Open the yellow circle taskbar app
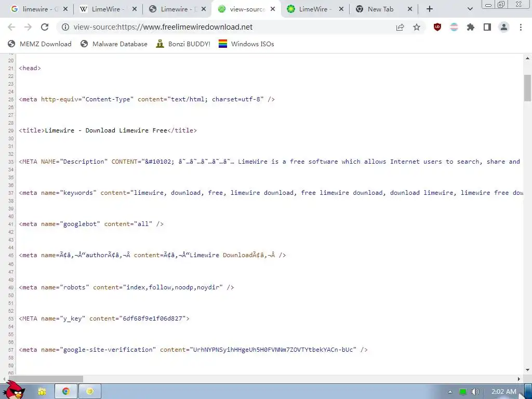 [x=90, y=392]
